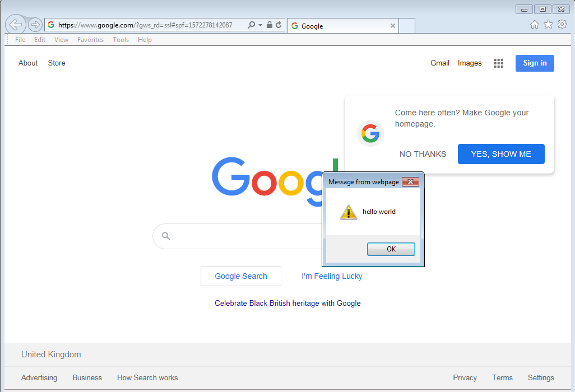Click the search magnifier icon in address bar
Image resolution: width=575 pixels, height=392 pixels.
(251, 25)
